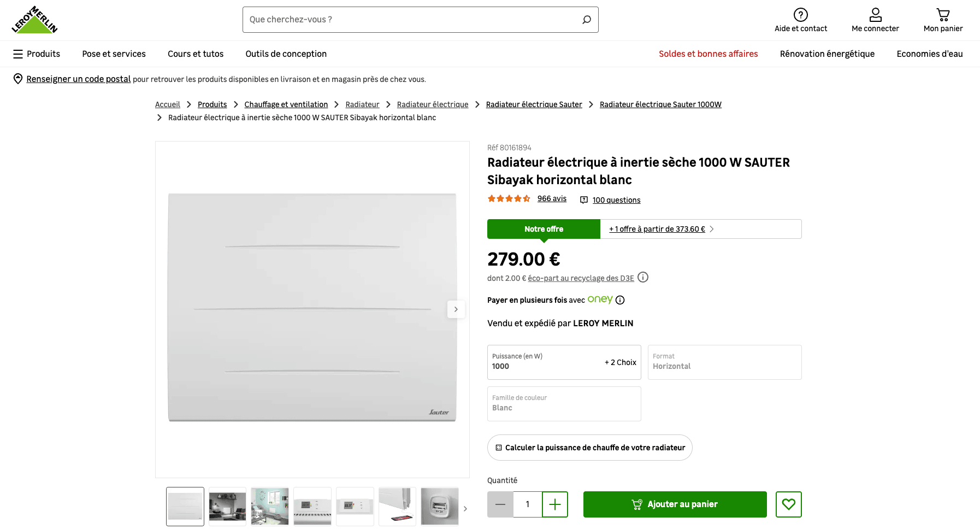This screenshot has width=980, height=529.
Task: Expand Puissance options with +2 Choix
Action: [620, 362]
